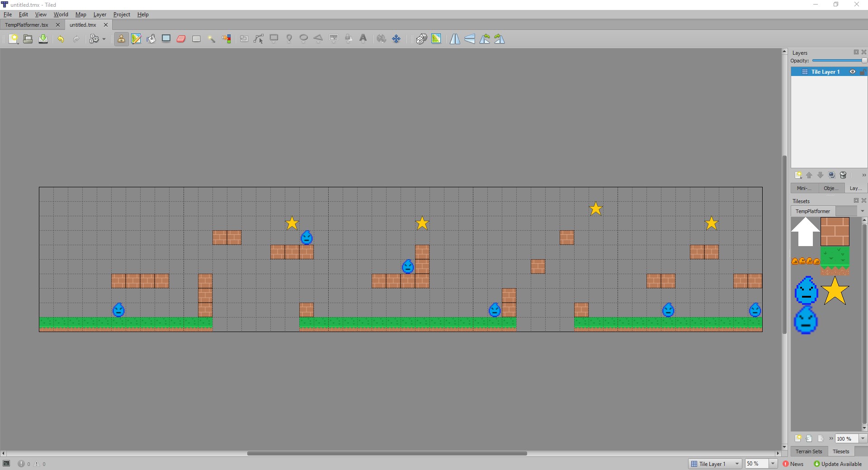Select the Rectangular Select tool

[196, 39]
